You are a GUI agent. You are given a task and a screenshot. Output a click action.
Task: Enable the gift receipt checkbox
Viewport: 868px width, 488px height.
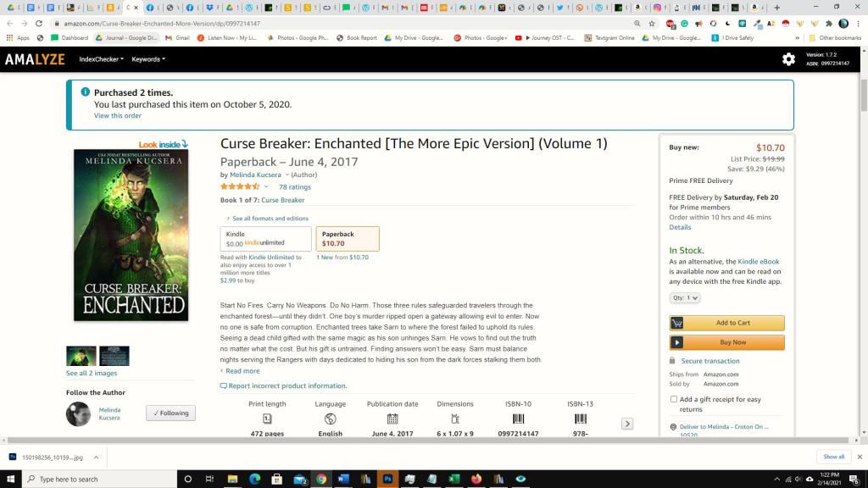pos(674,399)
